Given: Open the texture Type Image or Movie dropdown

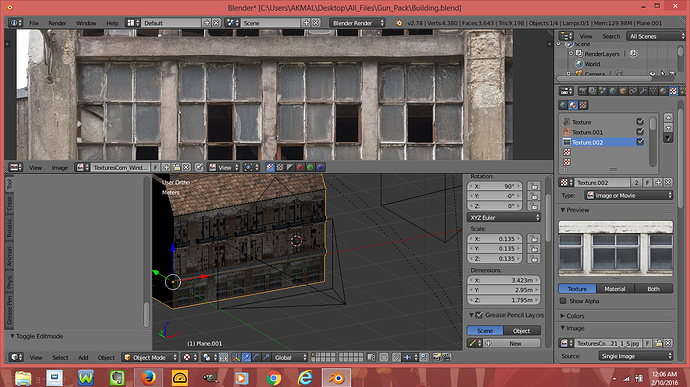Looking at the screenshot, I should tap(629, 195).
